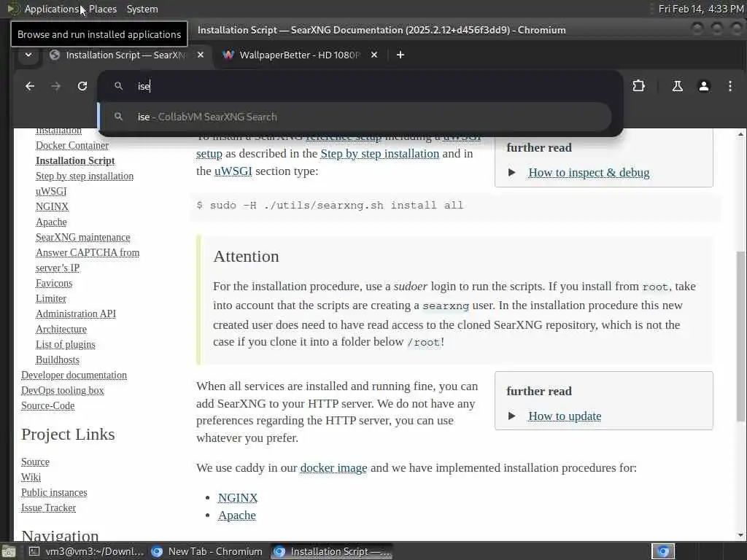Expand the 'How to update' disclosure triangle
The image size is (747, 560).
511,416
